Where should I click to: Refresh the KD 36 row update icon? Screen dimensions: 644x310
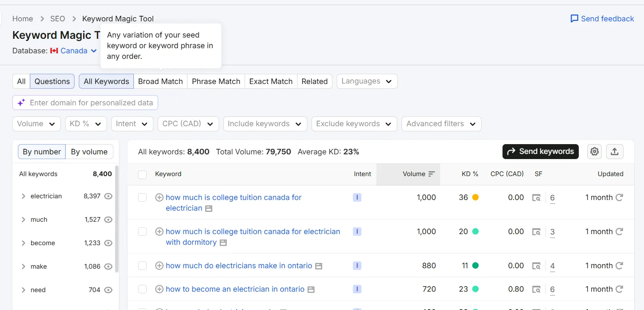tap(619, 197)
